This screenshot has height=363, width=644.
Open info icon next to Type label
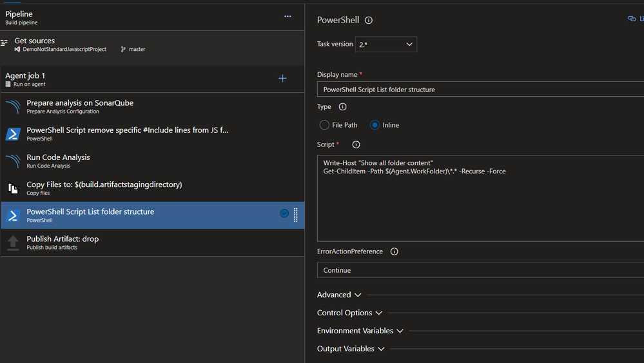[342, 107]
